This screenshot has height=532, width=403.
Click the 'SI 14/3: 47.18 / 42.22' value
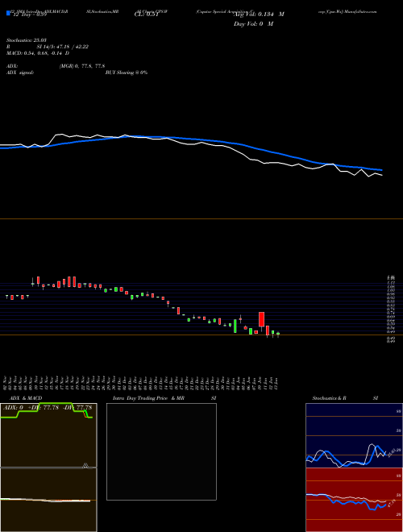63,47
